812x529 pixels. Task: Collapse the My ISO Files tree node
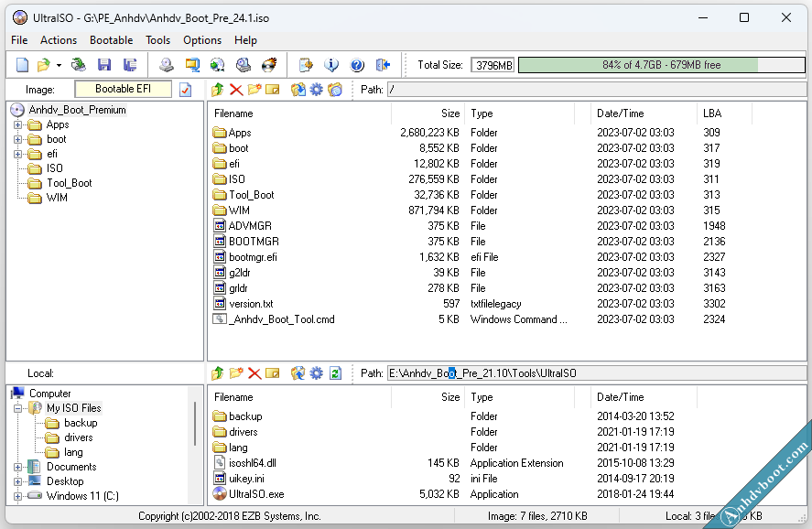(17, 408)
